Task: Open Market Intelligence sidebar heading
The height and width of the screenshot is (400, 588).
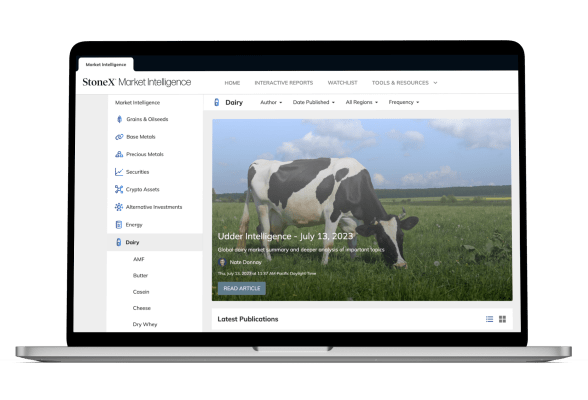Action: pos(137,103)
